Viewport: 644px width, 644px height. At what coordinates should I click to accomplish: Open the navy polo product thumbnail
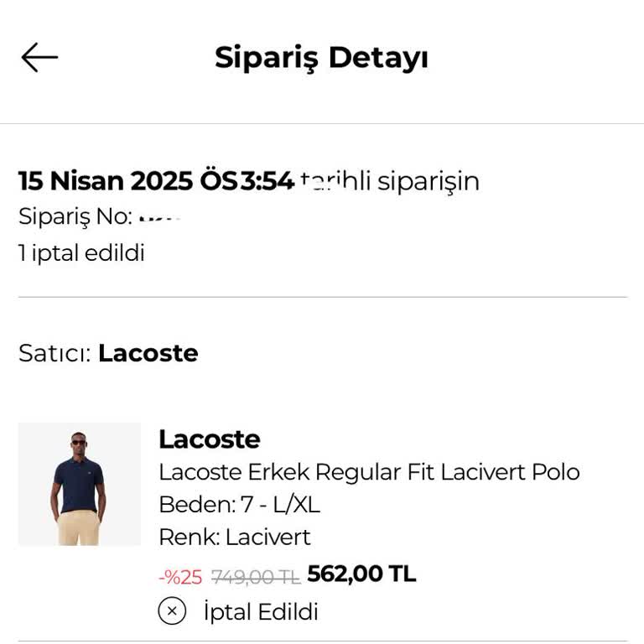click(80, 485)
